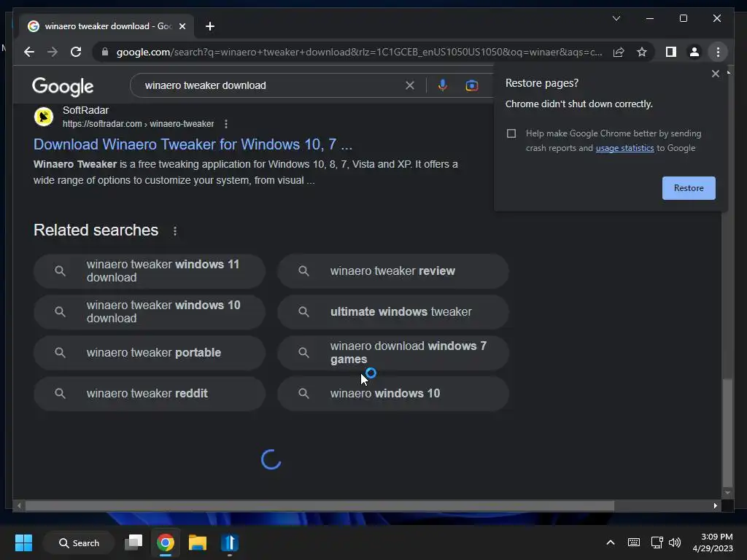Click the SoftRadar source name

(x=86, y=110)
